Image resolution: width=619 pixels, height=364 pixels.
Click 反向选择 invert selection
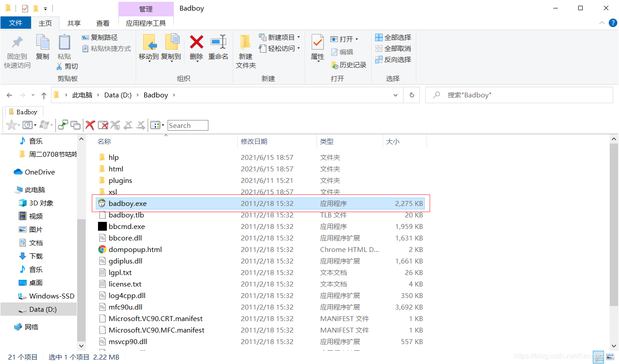[393, 60]
